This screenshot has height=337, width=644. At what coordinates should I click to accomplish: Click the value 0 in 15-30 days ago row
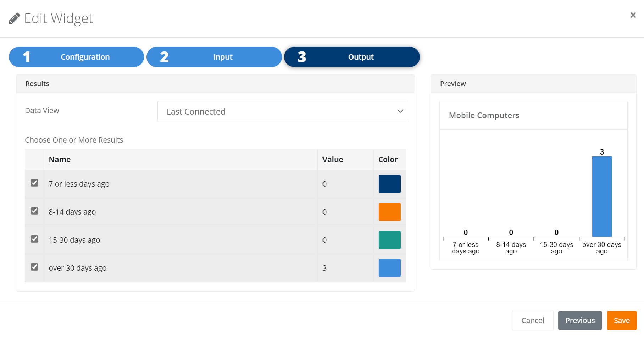[x=324, y=240]
